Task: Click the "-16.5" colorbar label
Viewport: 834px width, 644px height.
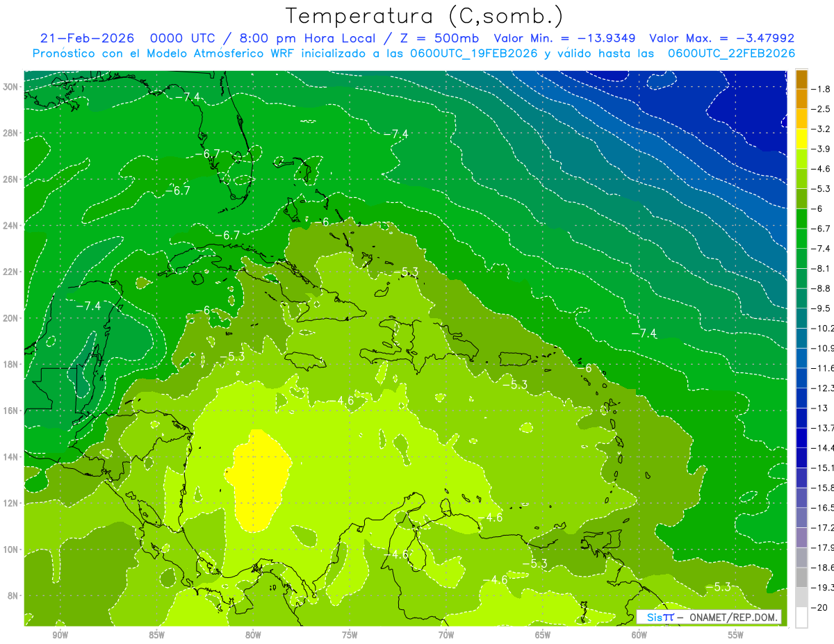Action: [823, 508]
